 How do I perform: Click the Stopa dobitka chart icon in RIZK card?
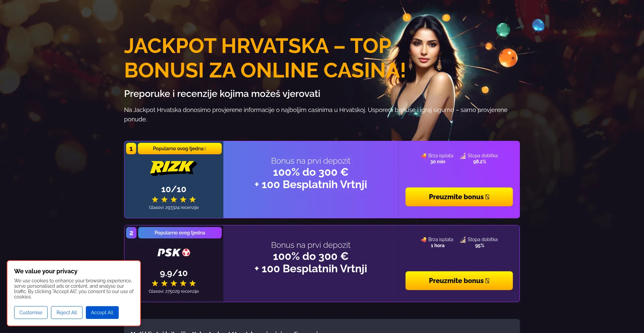point(463,156)
